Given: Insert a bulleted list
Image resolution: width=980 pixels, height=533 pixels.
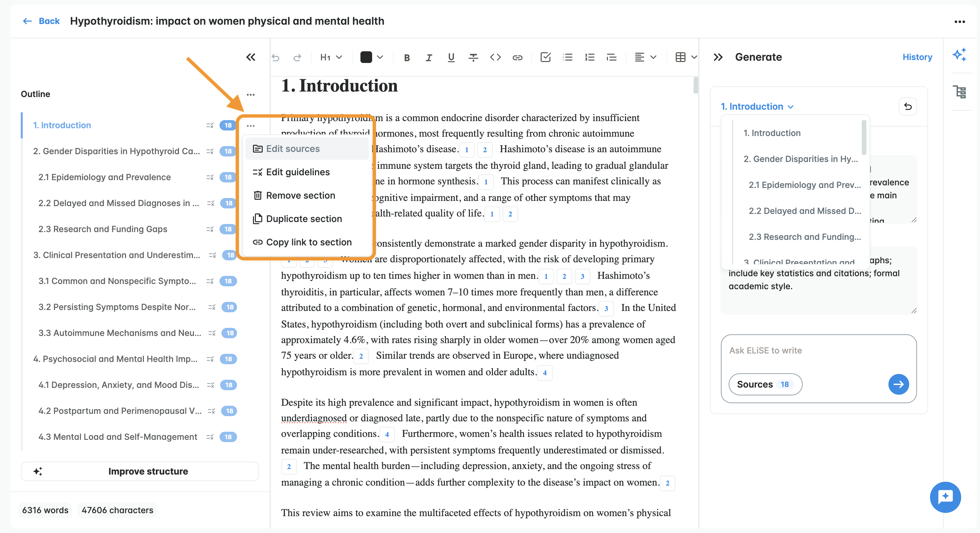Looking at the screenshot, I should pos(567,57).
